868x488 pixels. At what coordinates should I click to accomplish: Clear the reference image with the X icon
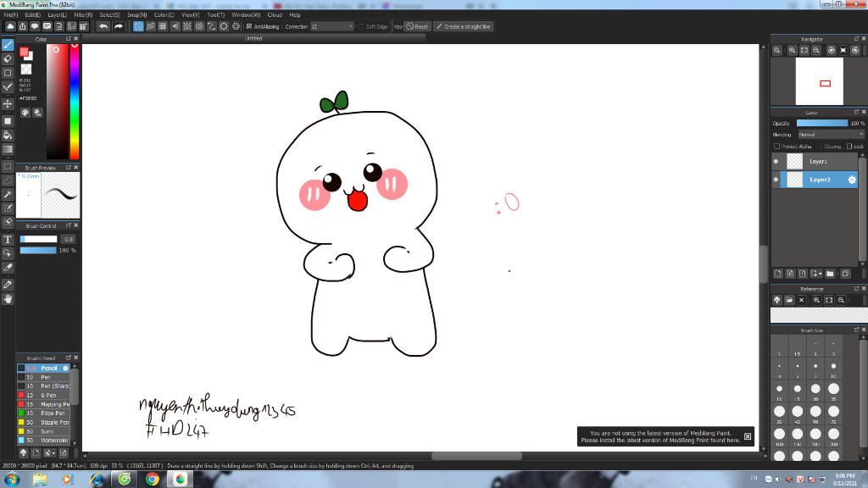pos(802,300)
